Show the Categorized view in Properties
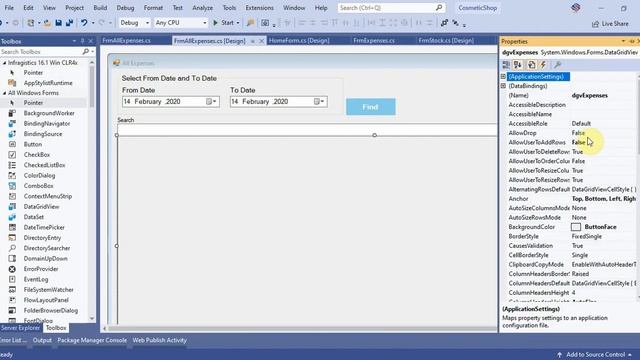 click(506, 64)
